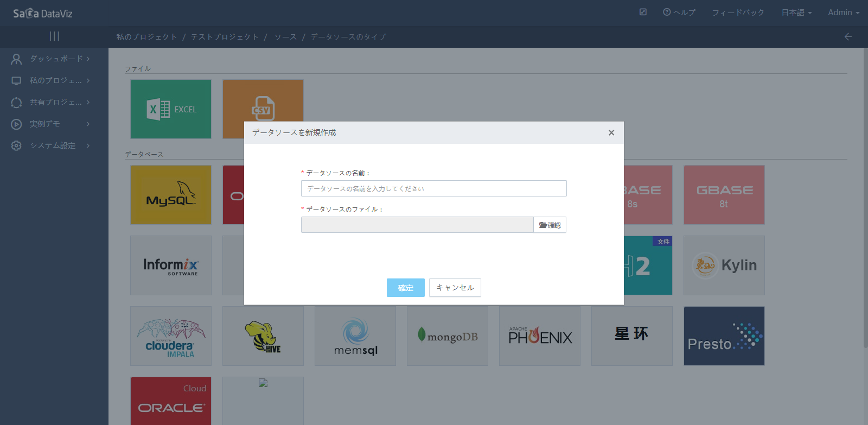Click the EXCEL file source tile
The image size is (868, 425).
coord(171,109)
